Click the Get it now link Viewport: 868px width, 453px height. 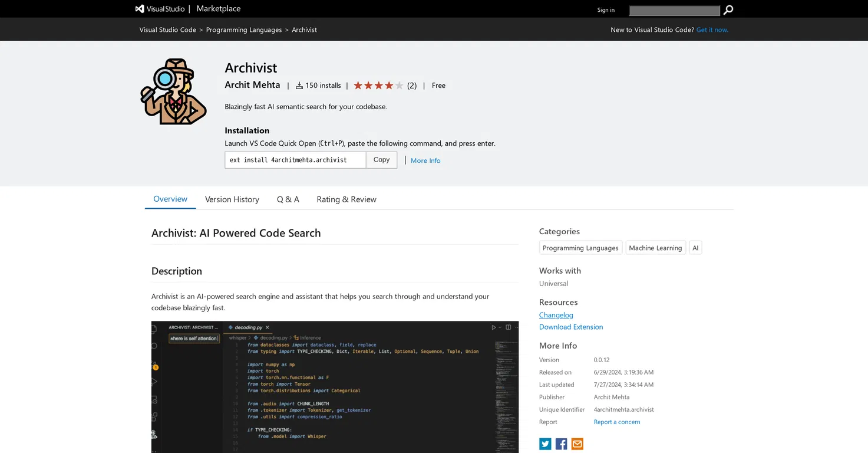tap(712, 29)
